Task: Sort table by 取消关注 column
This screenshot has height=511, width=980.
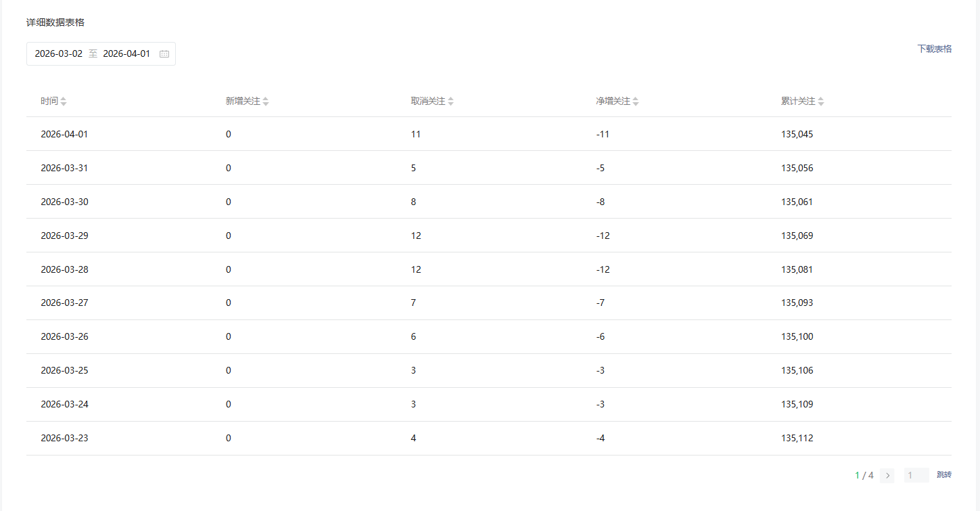Action: (x=450, y=102)
